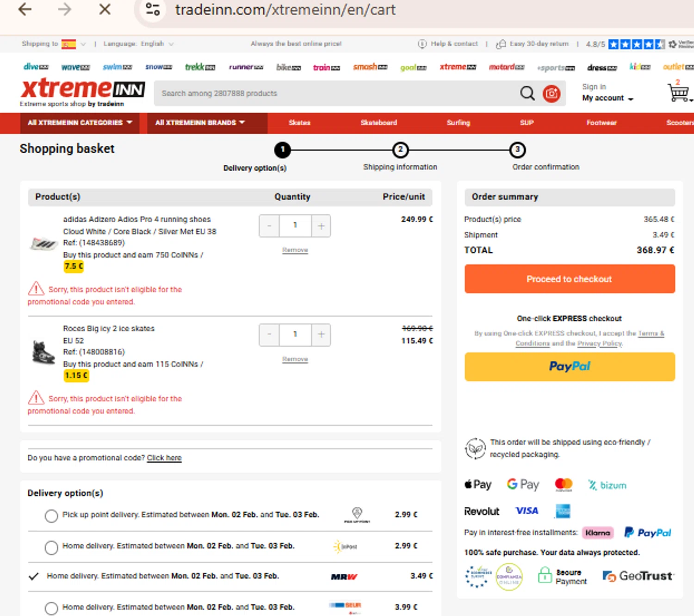Open the motardinn store logo
This screenshot has width=694, height=616.
tap(507, 67)
